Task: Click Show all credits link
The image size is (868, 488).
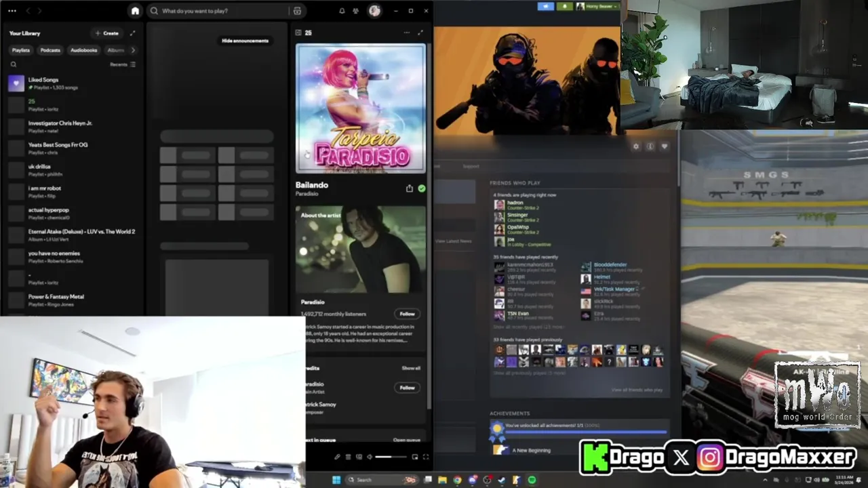Action: pyautogui.click(x=411, y=368)
